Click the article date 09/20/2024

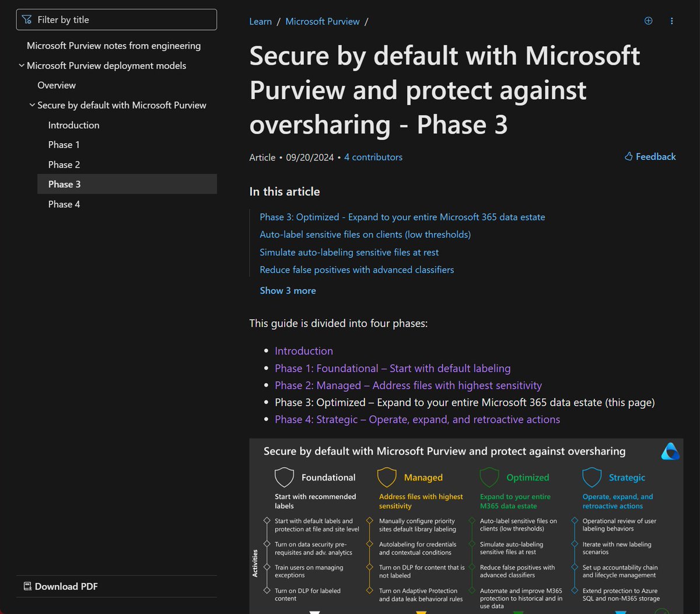[x=310, y=157]
